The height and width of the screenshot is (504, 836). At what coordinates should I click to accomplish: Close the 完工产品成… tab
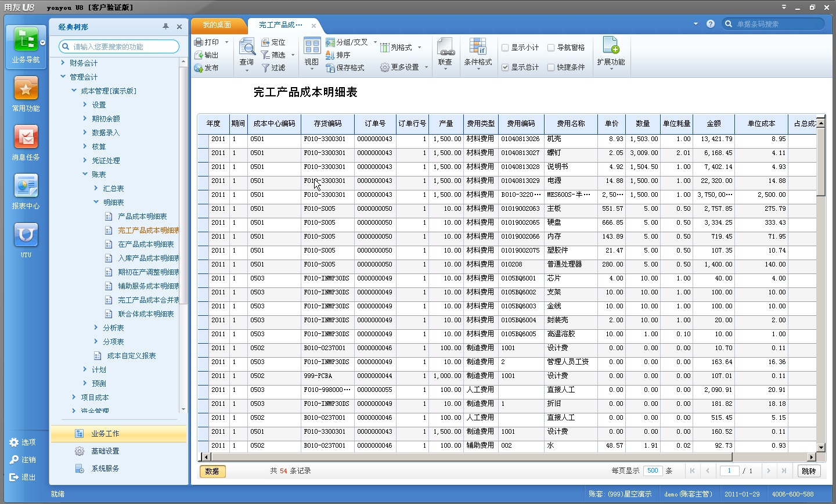point(313,26)
